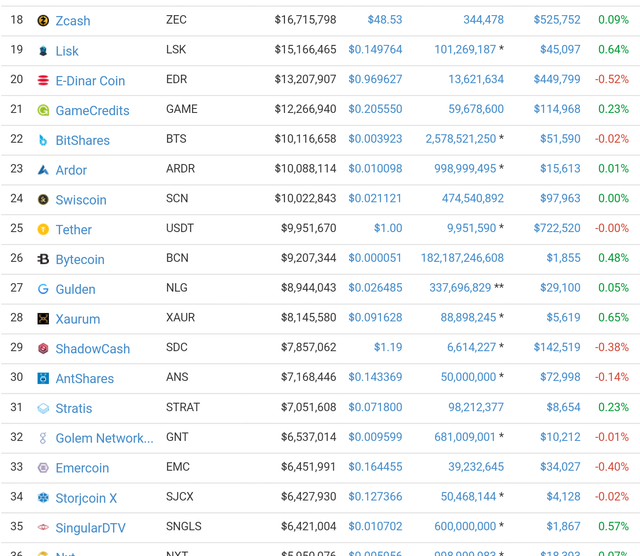Click the Emercoin logo icon
The width and height of the screenshot is (640, 556).
coord(43,468)
